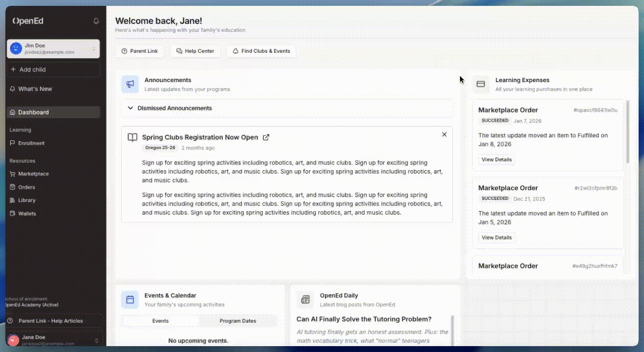Screen dimensions: 644x352
Task: Click the Learning Expenses card icon
Action: 481,84
